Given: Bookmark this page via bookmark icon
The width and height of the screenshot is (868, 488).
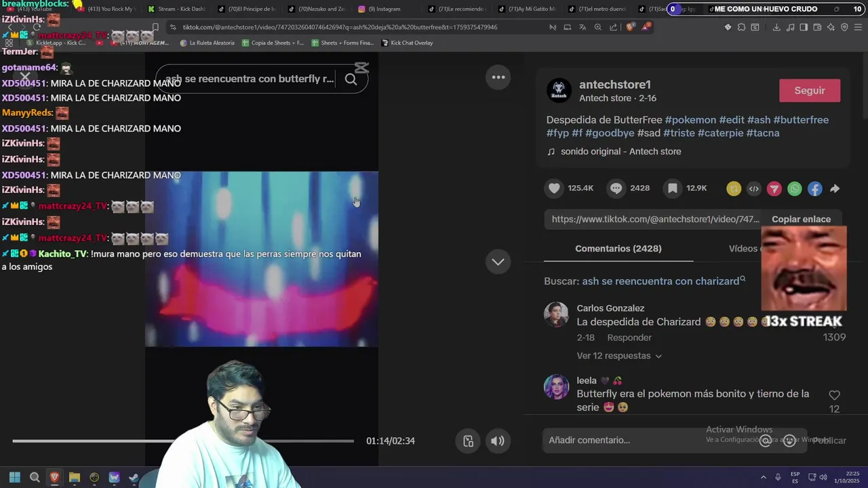Looking at the screenshot, I should coord(155,27).
